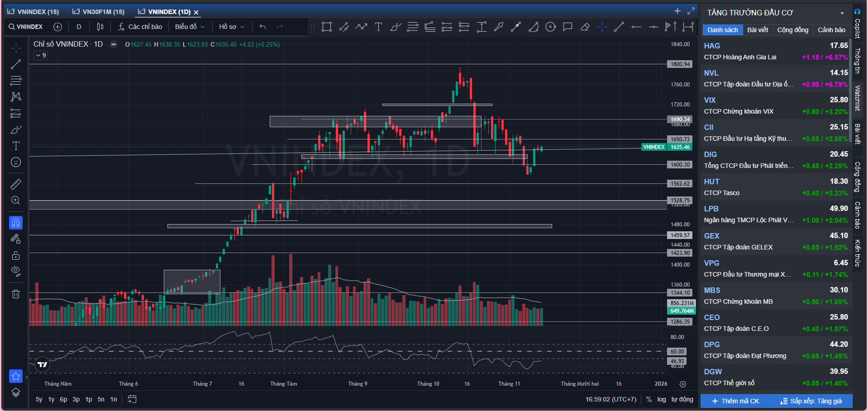Select the text tool in left sidebar
This screenshot has height=411, width=868.
pos(16,146)
